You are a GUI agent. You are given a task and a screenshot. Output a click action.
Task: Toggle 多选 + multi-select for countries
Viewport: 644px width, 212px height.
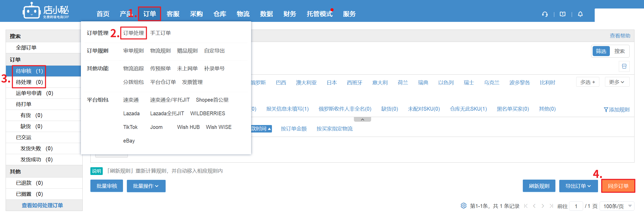[x=588, y=82]
